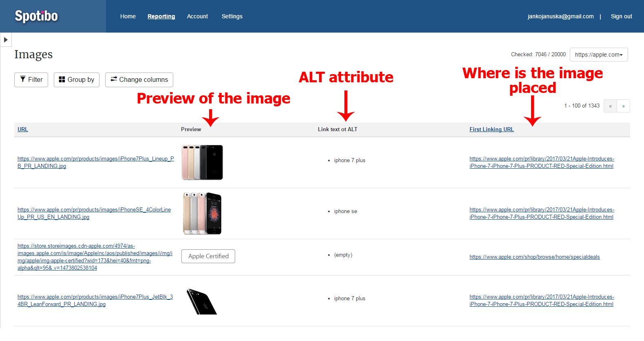Open the iPhoneSE_4ColorLineUp image URL
644x341 pixels.
(94, 213)
